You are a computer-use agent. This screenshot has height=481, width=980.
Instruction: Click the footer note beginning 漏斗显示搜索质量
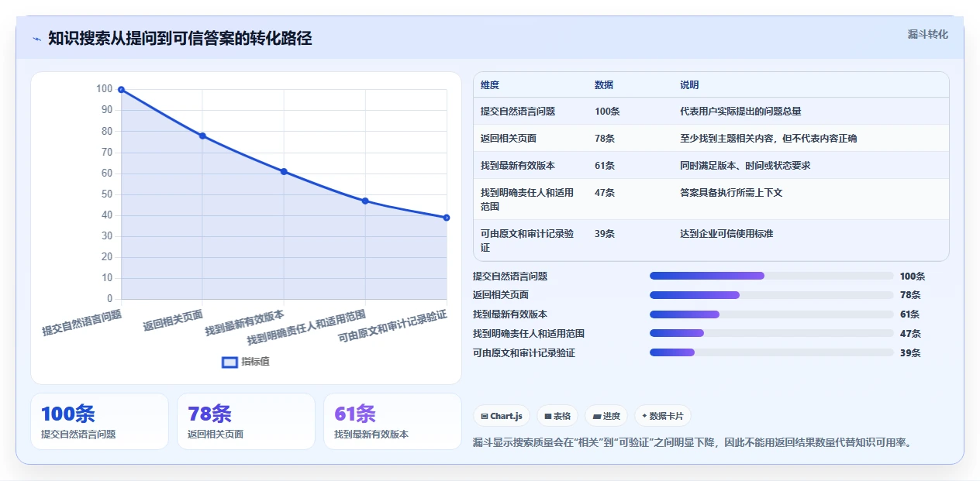click(693, 442)
